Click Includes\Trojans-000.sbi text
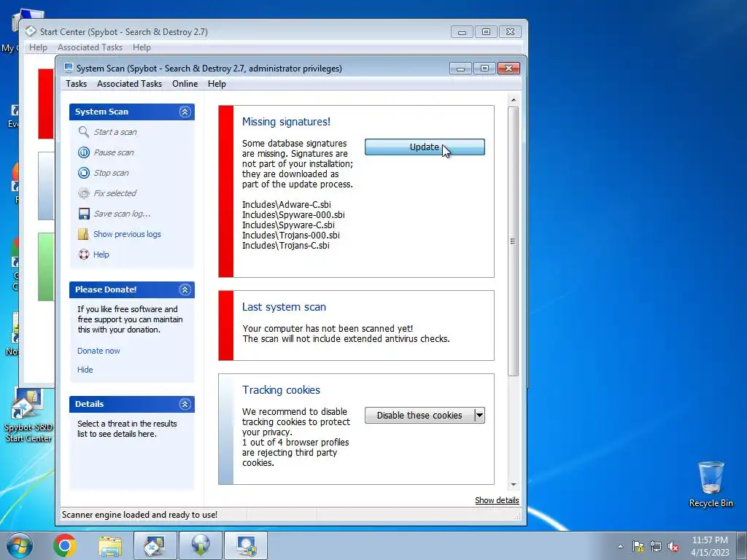The image size is (747, 560). click(291, 236)
